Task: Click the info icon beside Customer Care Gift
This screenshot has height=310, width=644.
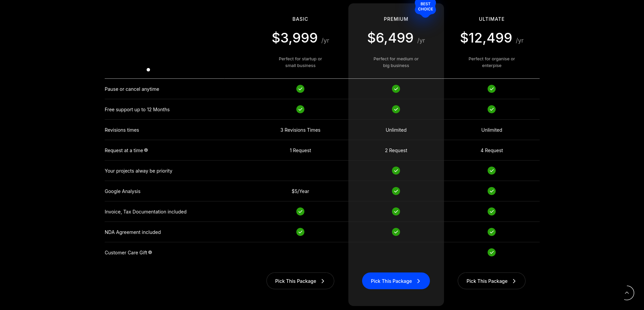Action: point(150,252)
